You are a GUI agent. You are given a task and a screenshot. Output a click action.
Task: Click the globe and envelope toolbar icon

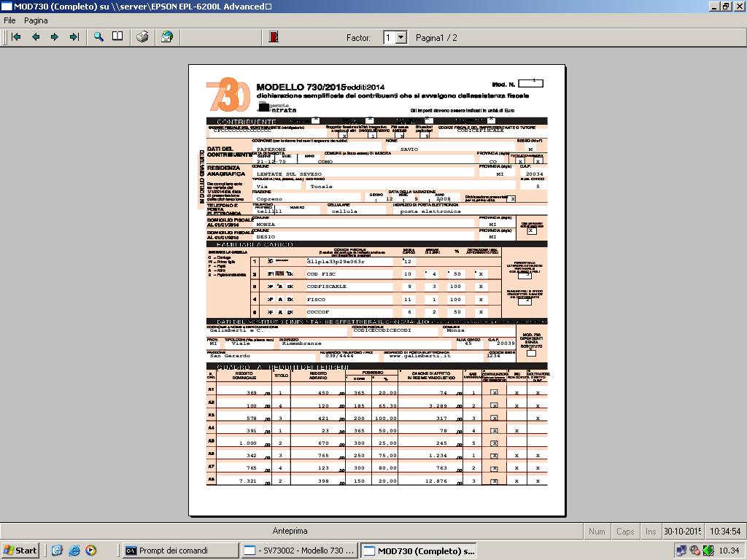pos(167,37)
